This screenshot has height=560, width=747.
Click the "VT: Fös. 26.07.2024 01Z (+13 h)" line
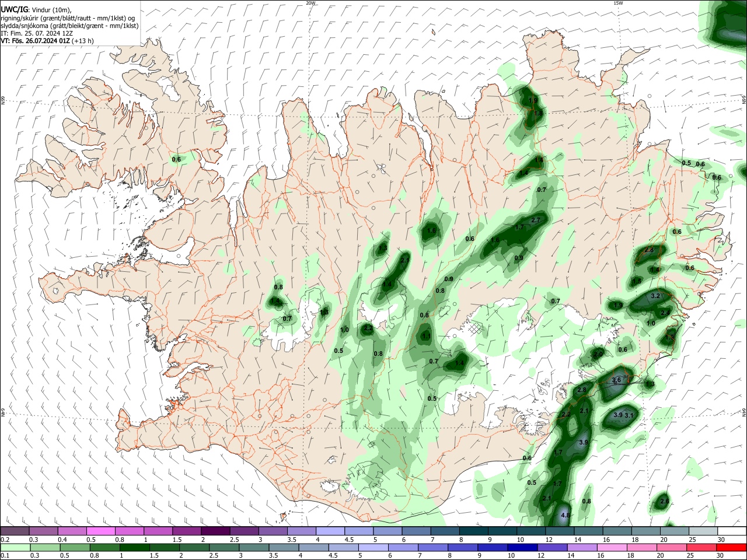(x=47, y=41)
